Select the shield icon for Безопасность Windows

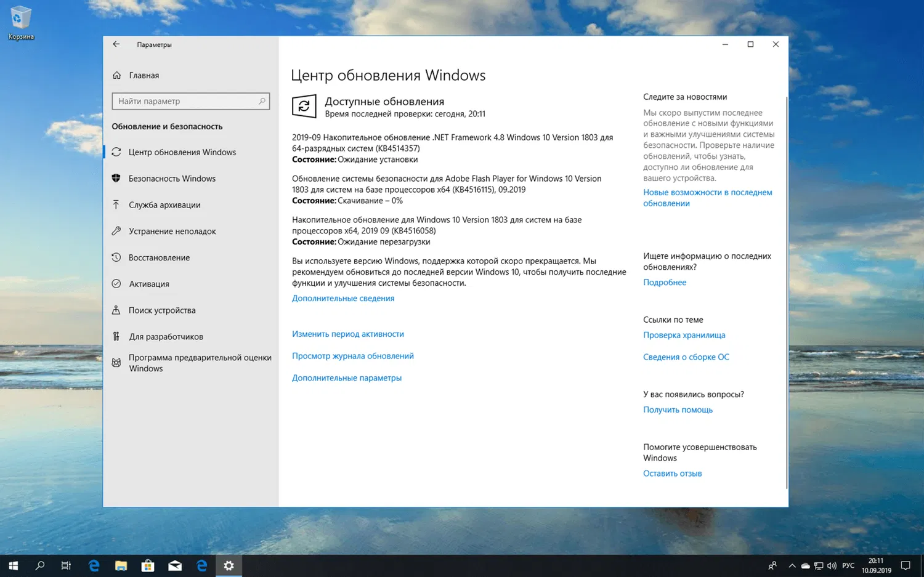click(116, 178)
